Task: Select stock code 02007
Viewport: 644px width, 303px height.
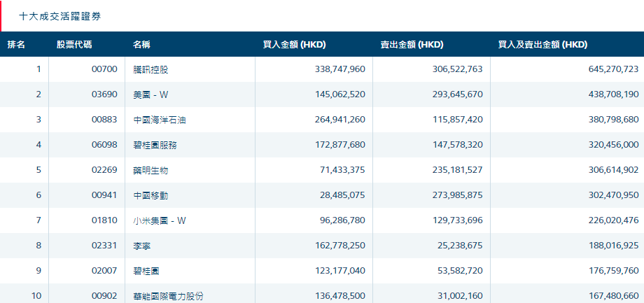Action: point(104,271)
